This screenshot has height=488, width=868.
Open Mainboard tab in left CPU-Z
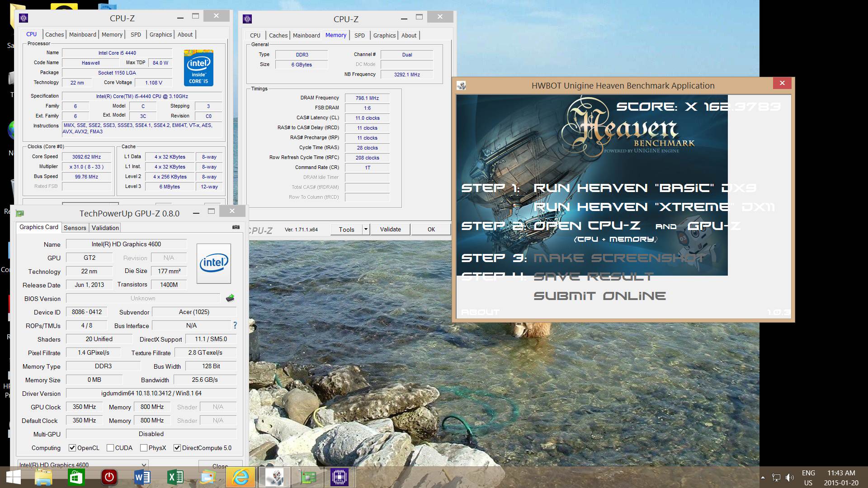[x=83, y=34]
